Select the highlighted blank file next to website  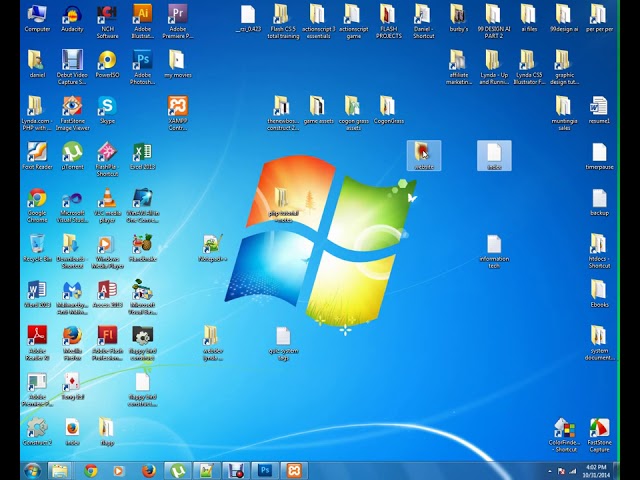pyautogui.click(x=494, y=156)
